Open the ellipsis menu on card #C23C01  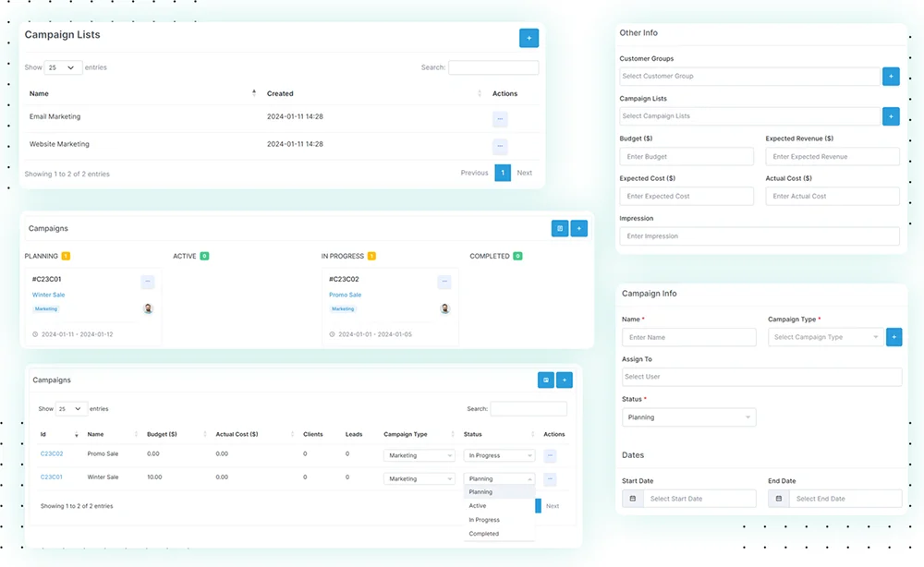148,282
